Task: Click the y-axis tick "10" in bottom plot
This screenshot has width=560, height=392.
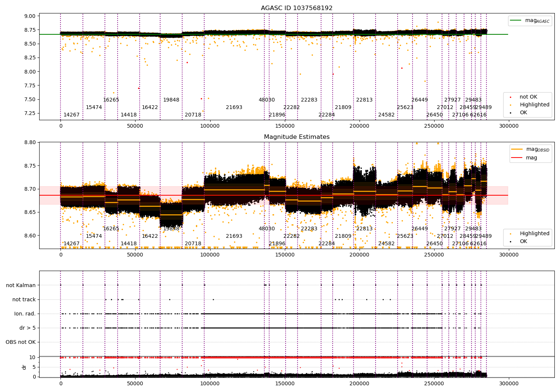Action: pyautogui.click(x=32, y=358)
